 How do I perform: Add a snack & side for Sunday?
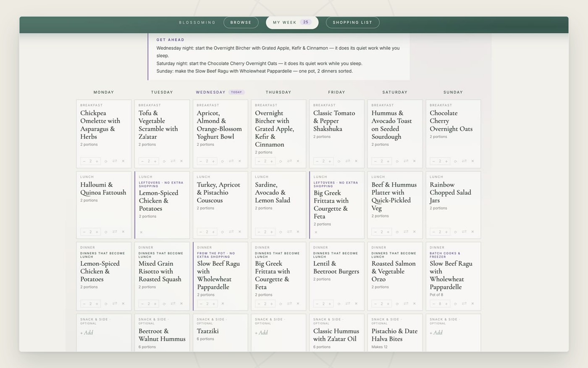436,333
